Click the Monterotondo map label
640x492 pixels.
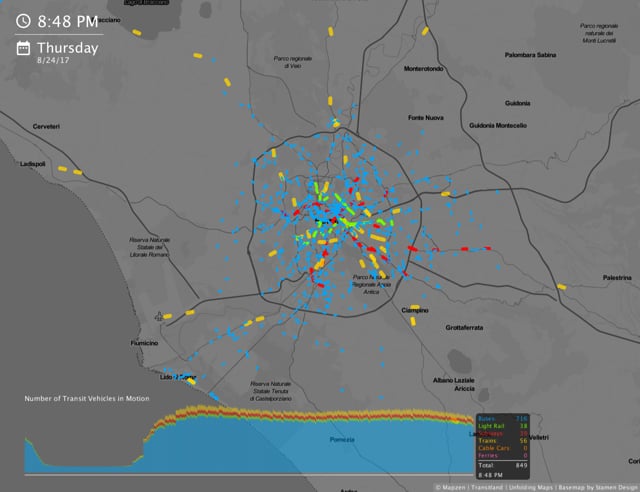[x=423, y=69]
